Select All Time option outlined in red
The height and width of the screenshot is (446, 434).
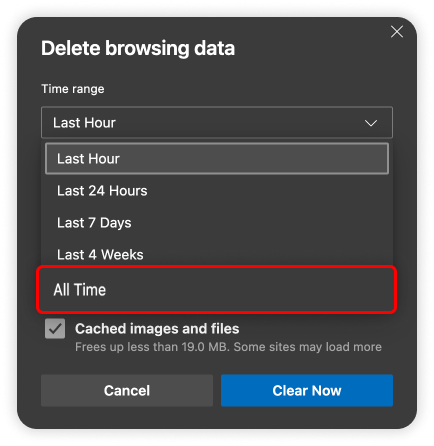click(x=217, y=290)
